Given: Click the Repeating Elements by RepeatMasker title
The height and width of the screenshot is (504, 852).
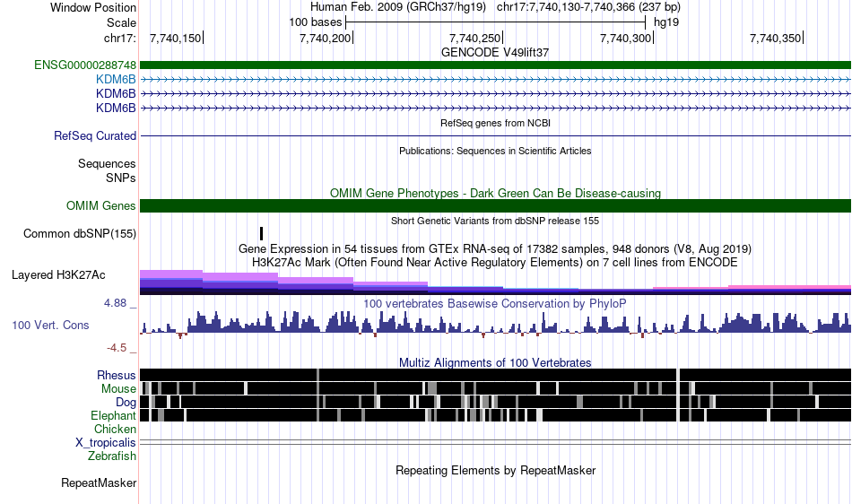Looking at the screenshot, I should (x=495, y=470).
